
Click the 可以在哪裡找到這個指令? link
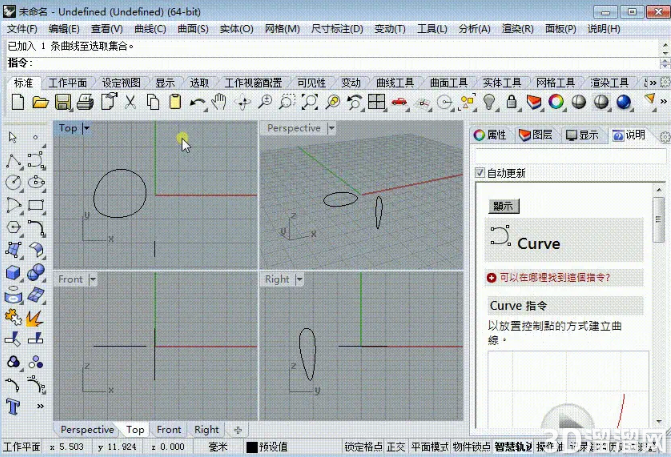click(x=555, y=278)
